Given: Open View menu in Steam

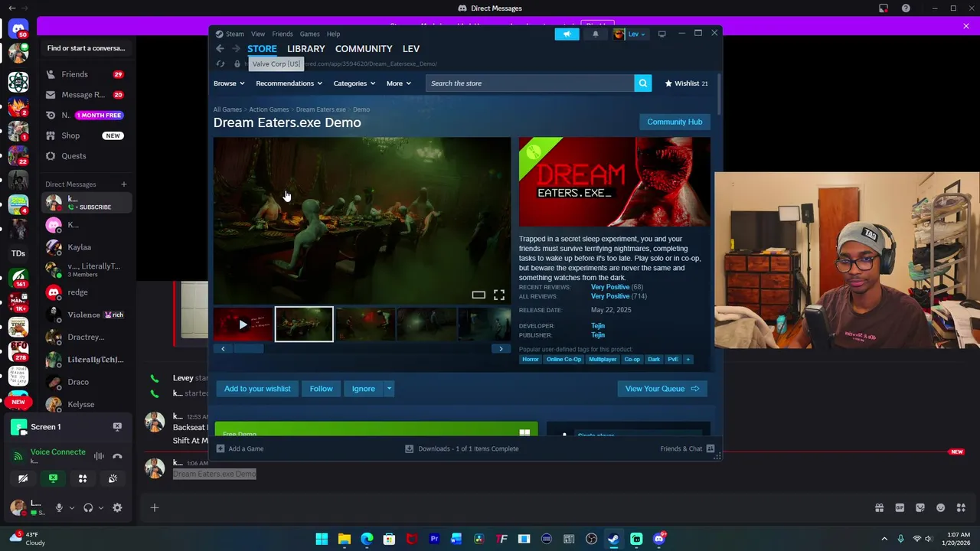Looking at the screenshot, I should click(258, 34).
